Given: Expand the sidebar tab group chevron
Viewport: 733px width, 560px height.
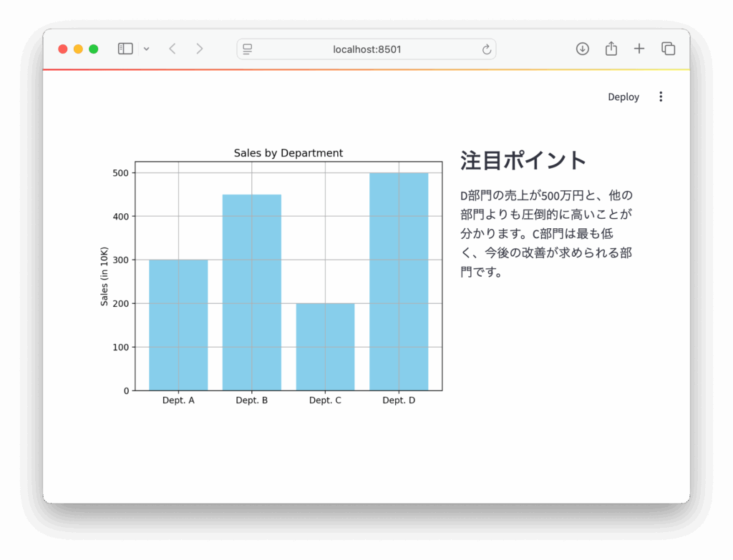Looking at the screenshot, I should tap(146, 49).
